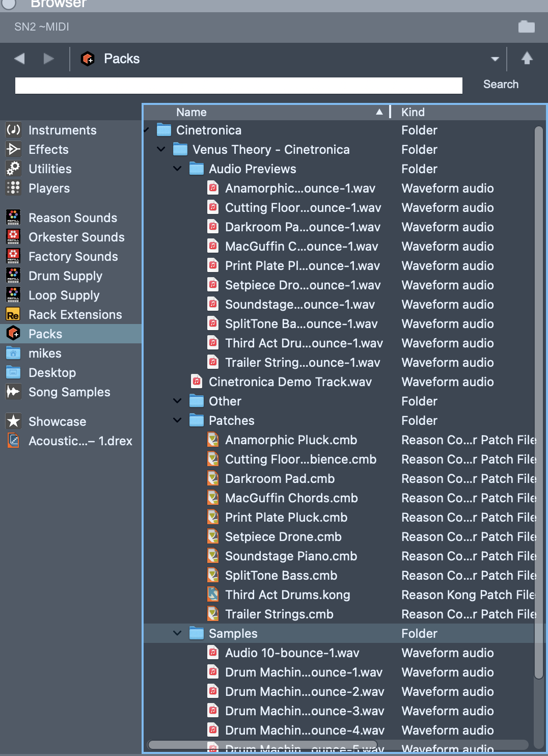The height and width of the screenshot is (756, 548).
Task: Select Anamorphic Pluck.cmb patch
Action: pos(339,440)
